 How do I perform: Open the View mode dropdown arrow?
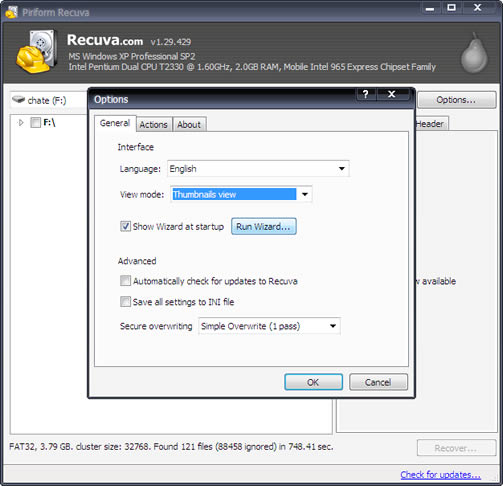point(305,194)
